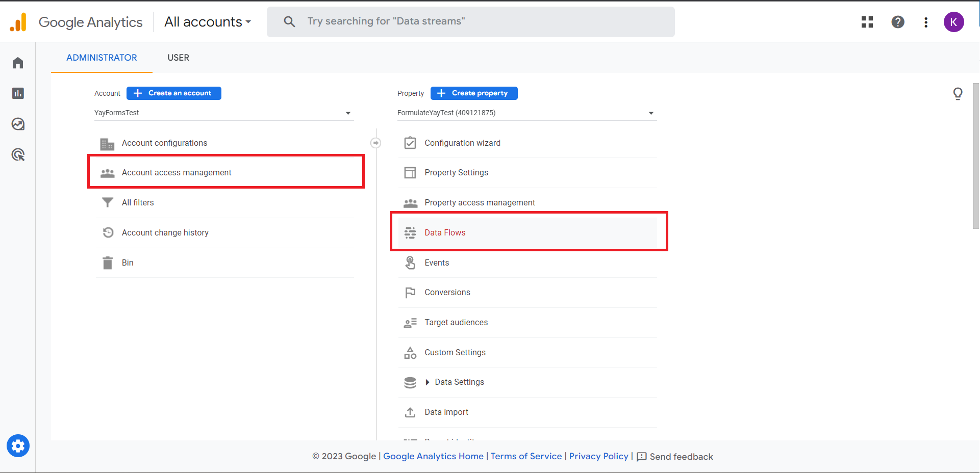The width and height of the screenshot is (980, 473).
Task: Click the Google Analytics logo
Action: click(x=77, y=22)
